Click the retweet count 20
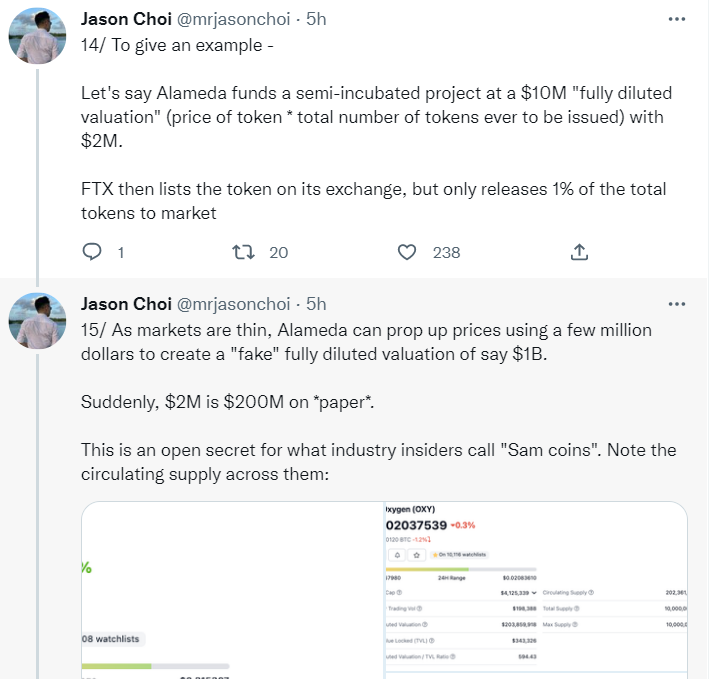This screenshot has height=679, width=724. (278, 253)
